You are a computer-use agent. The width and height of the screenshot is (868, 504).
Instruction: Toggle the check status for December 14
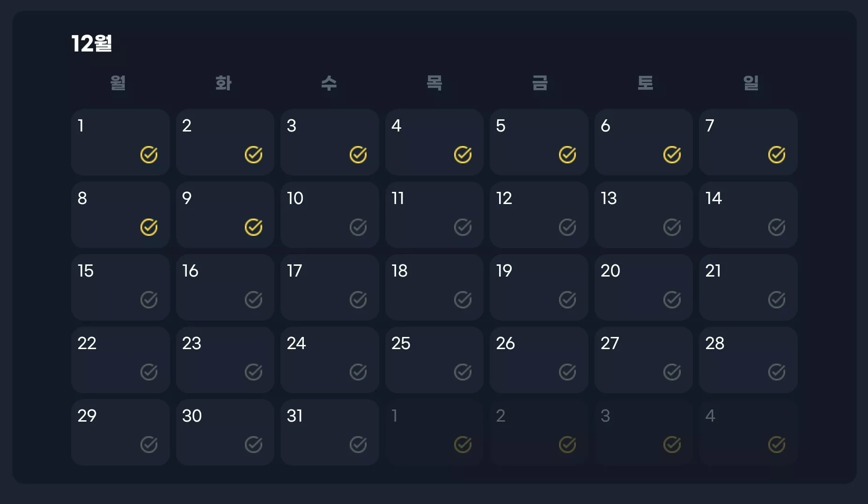pos(777,227)
